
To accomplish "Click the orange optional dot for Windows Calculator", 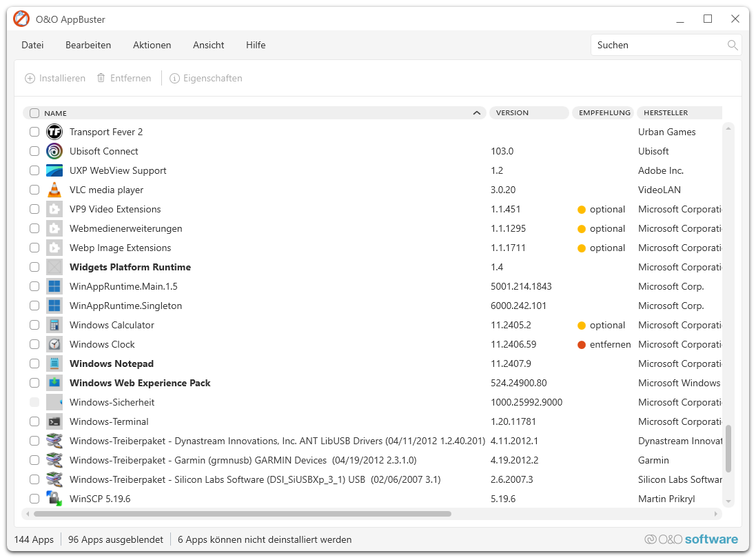I will tap(582, 326).
